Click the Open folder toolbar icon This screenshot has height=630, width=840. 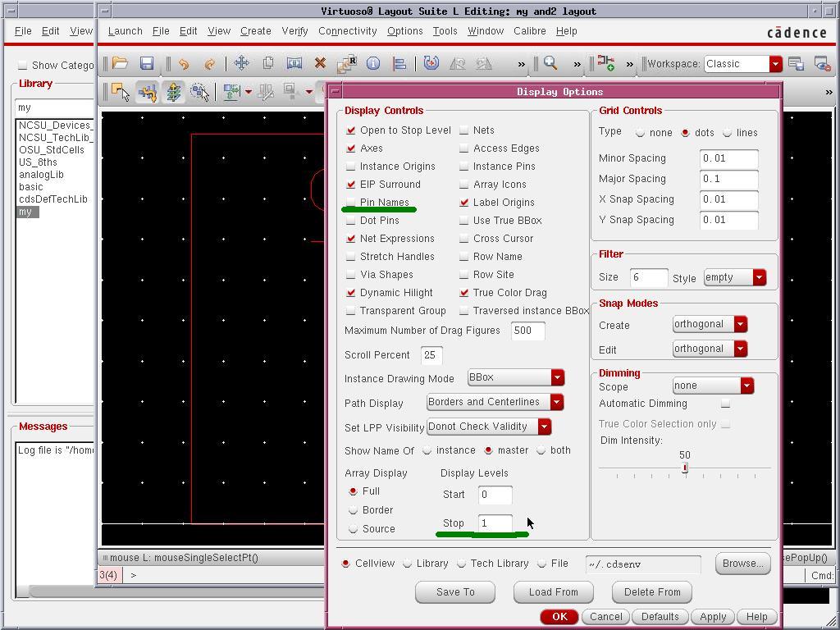click(120, 64)
